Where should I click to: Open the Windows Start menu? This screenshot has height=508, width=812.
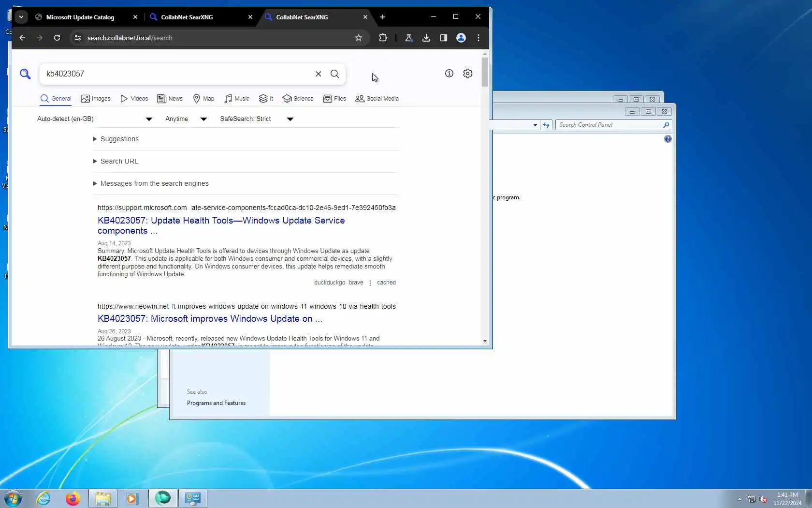13,498
